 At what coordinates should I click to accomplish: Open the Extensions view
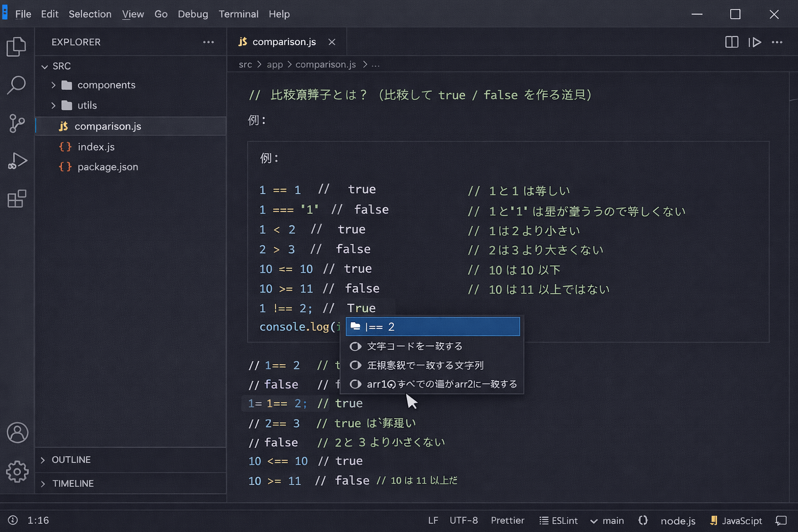pos(17,198)
